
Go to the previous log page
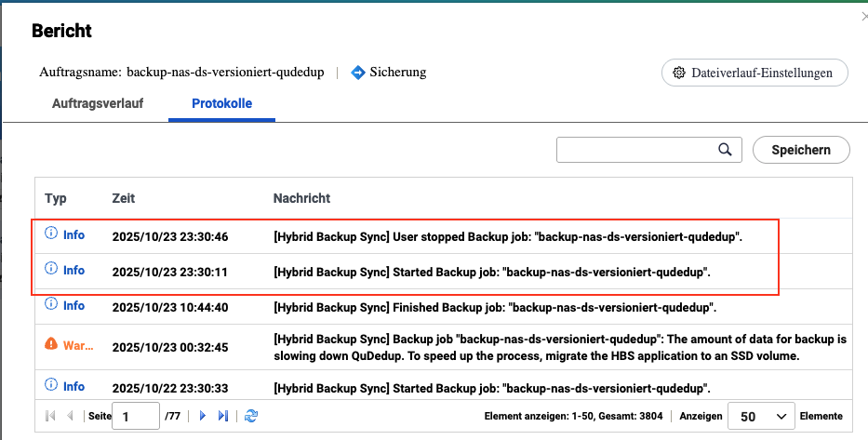[x=70, y=416]
